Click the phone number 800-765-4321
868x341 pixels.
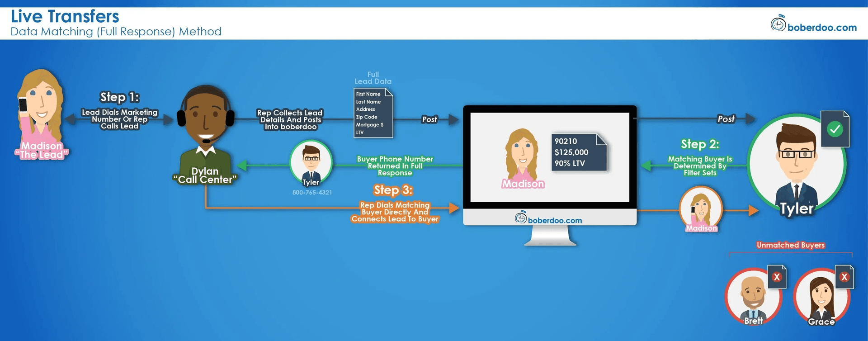coord(312,193)
